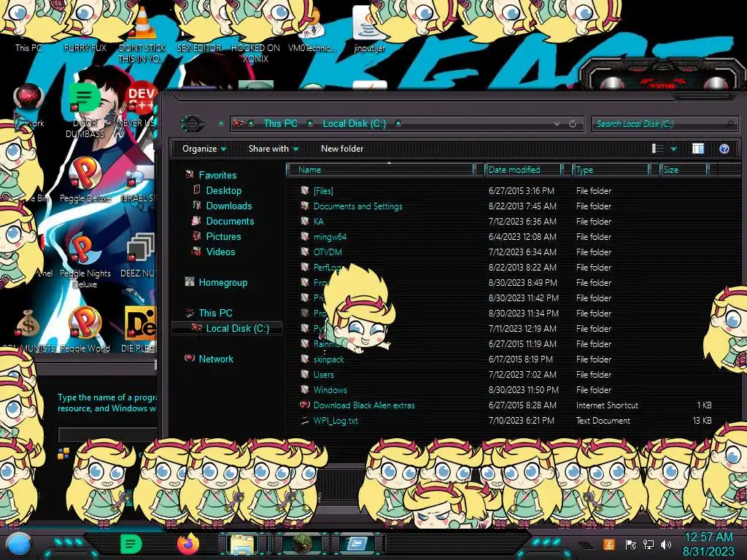The width and height of the screenshot is (747, 560).
Task: Change the view with the view icon
Action: (x=657, y=149)
